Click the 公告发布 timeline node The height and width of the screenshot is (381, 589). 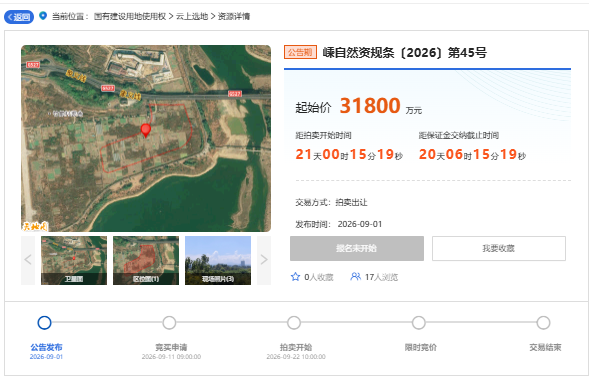[x=44, y=323]
